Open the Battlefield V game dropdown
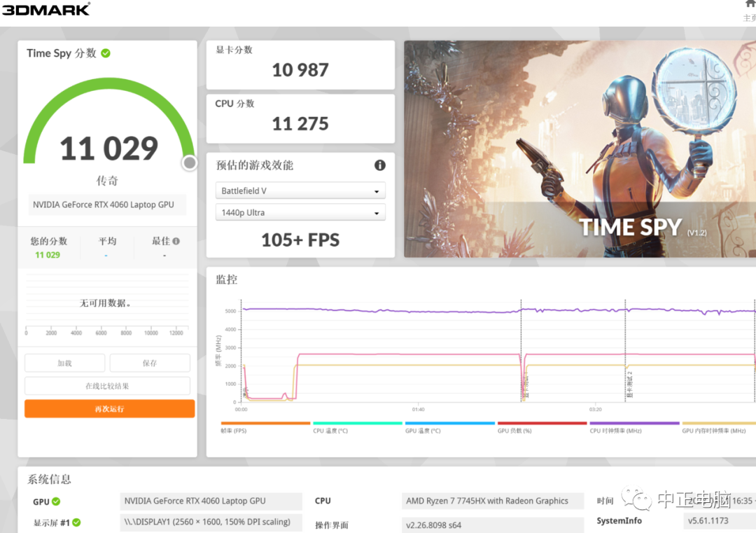This screenshot has width=756, height=533. pos(300,191)
